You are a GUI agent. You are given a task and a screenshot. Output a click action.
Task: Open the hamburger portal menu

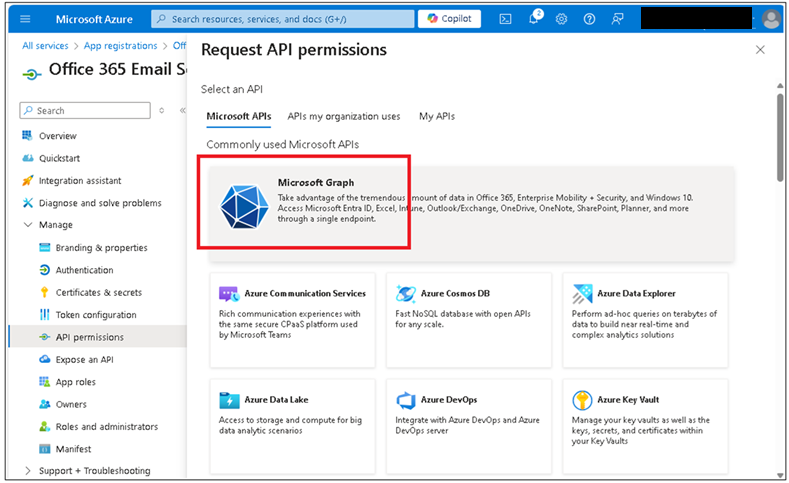(x=25, y=19)
